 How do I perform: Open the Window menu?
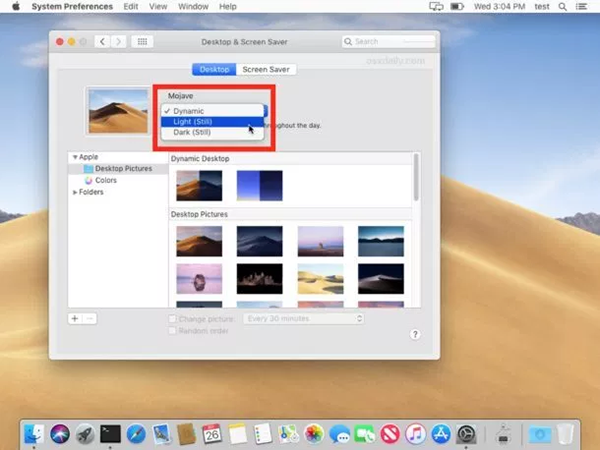pyautogui.click(x=193, y=7)
